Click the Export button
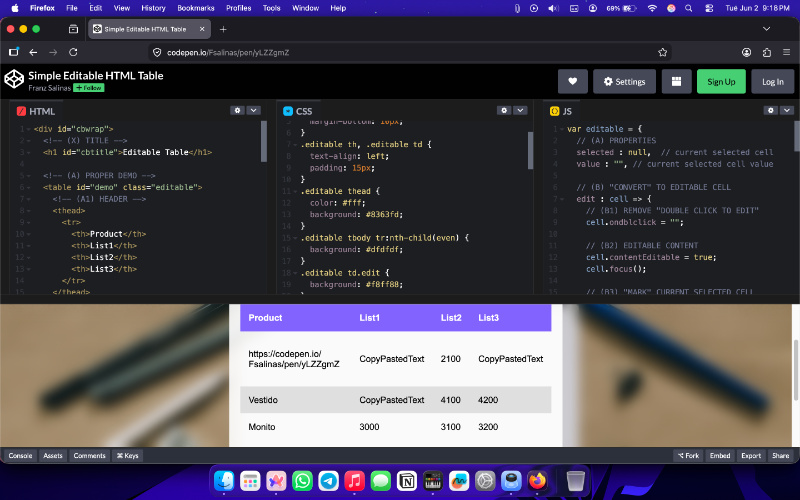The height and width of the screenshot is (500, 800). click(x=751, y=456)
